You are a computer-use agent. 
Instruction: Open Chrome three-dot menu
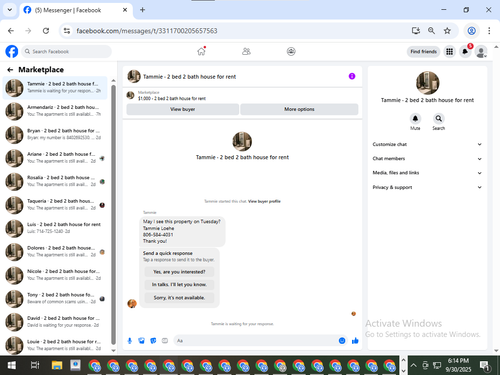(489, 31)
